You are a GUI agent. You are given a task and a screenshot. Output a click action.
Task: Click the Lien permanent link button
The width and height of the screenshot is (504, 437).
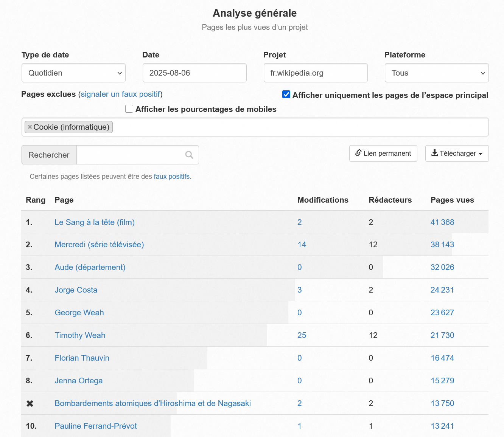pos(383,153)
